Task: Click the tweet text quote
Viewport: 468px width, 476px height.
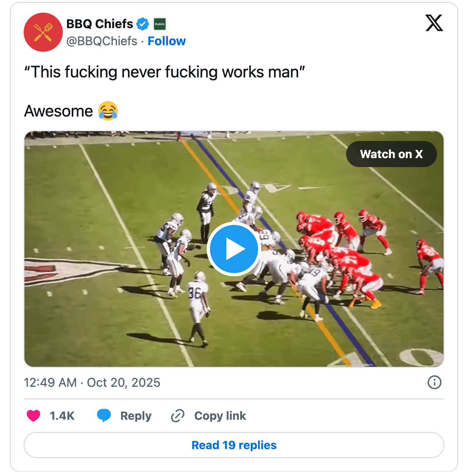Action: coord(164,72)
